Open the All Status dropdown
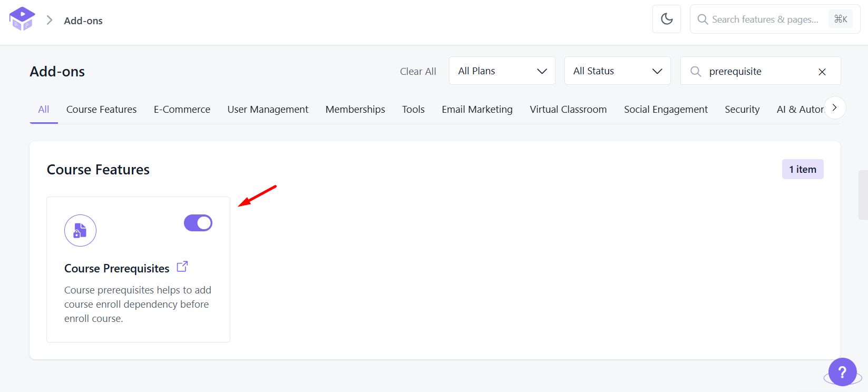Screen dimensions: 868x392 618,71
